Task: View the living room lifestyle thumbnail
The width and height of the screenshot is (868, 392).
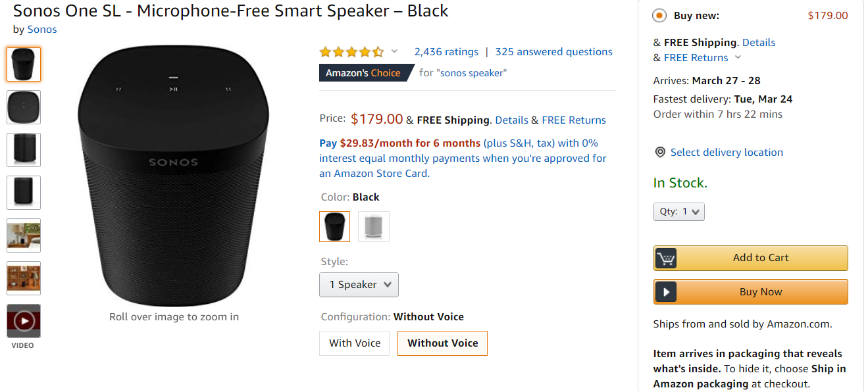Action: pyautogui.click(x=24, y=235)
